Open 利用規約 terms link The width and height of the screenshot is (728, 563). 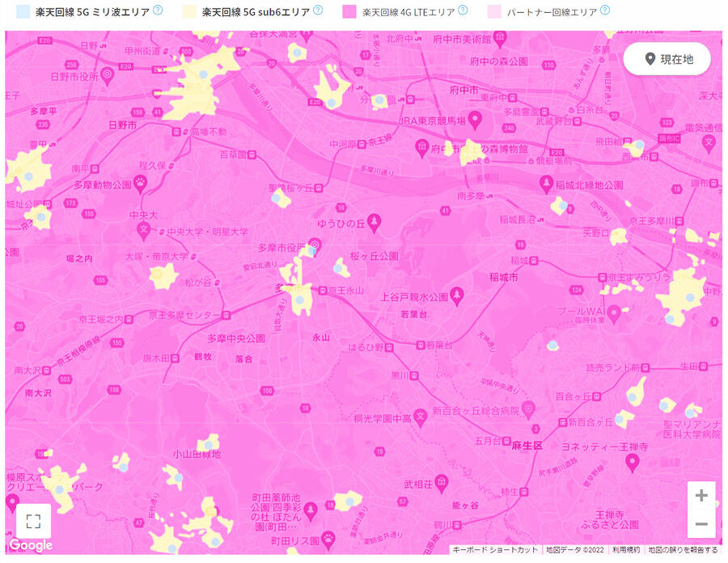(625, 549)
